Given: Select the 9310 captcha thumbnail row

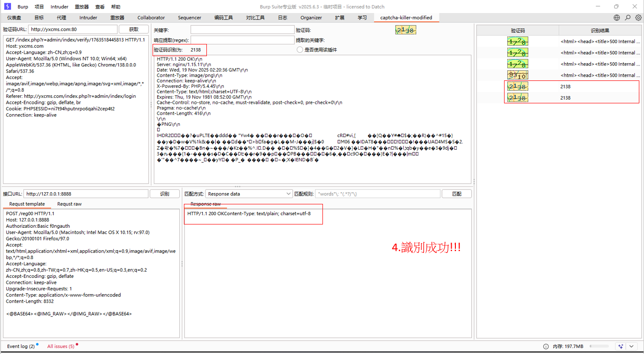Looking at the screenshot, I should (x=518, y=75).
